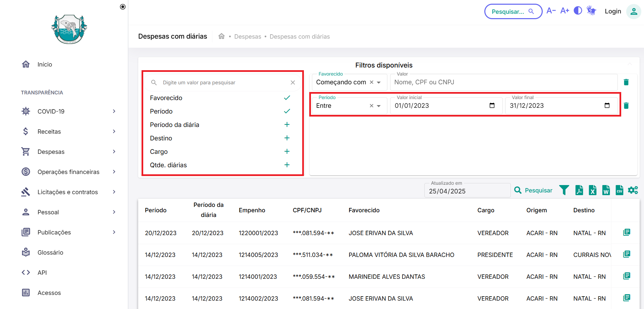Viewport: 644px width, 309px height.
Task: Export table as Word document
Action: tap(606, 190)
